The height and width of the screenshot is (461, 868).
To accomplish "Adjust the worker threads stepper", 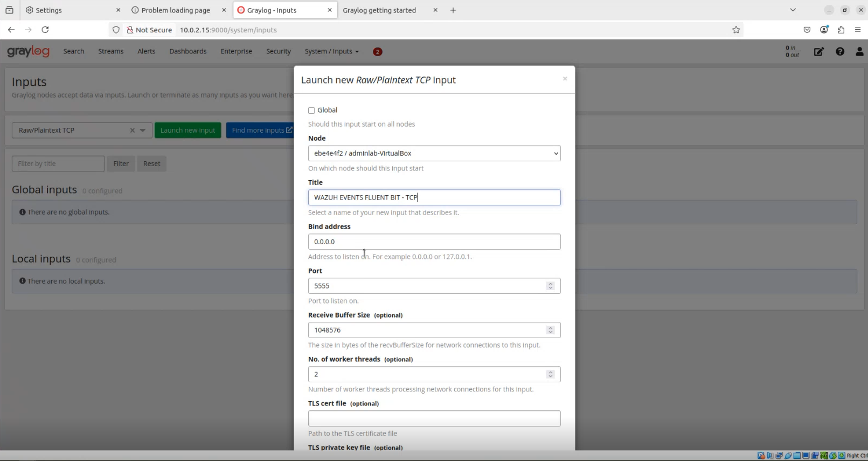I will [550, 374].
